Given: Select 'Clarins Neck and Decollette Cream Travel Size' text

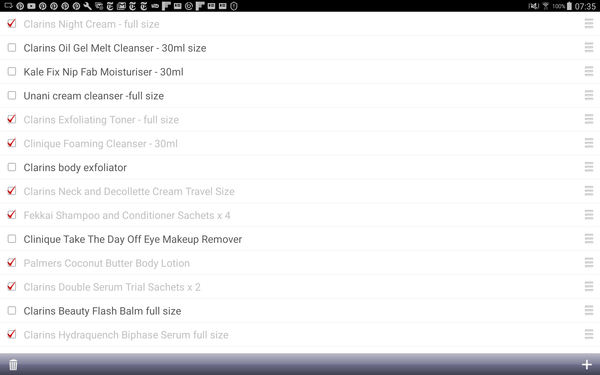Looking at the screenshot, I should coord(129,191).
